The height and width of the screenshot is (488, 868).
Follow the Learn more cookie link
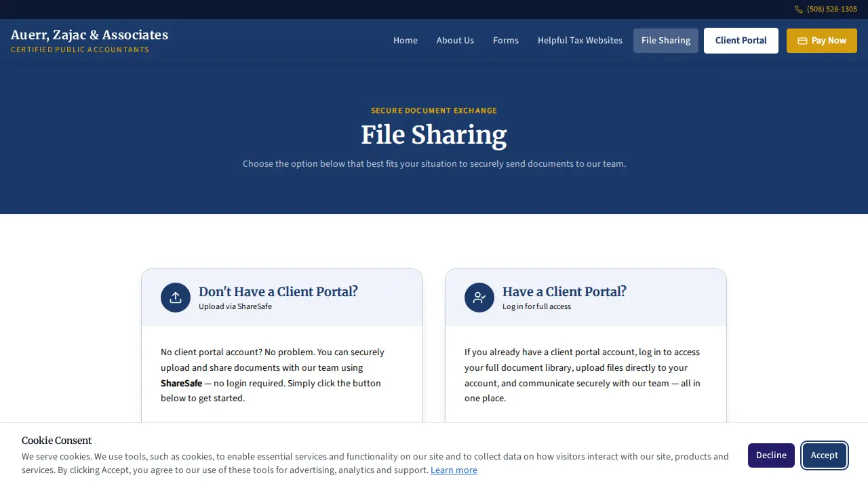[454, 470]
